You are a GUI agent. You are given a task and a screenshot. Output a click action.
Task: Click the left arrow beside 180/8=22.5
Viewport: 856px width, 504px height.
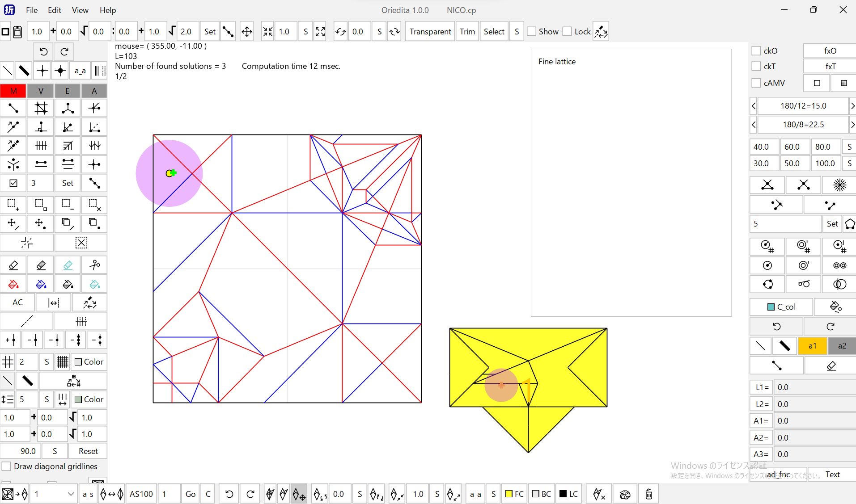(754, 125)
